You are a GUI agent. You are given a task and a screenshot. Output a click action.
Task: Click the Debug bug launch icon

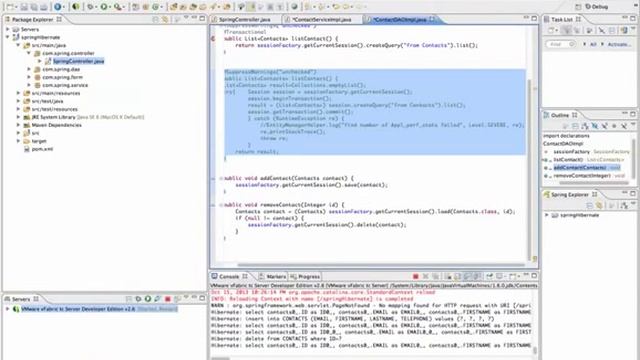click(x=90, y=7)
